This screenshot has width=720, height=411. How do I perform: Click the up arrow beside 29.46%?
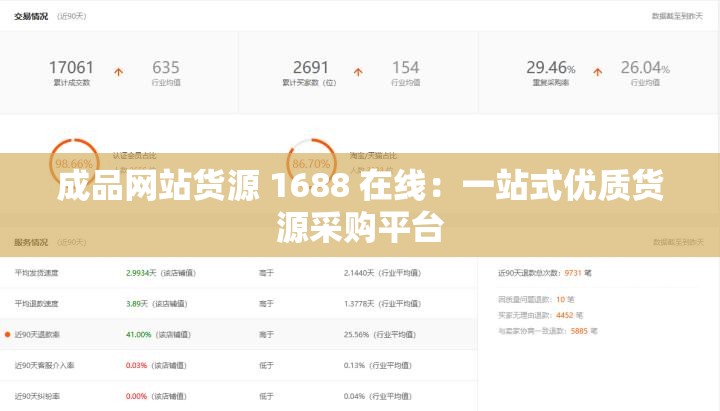pos(597,72)
